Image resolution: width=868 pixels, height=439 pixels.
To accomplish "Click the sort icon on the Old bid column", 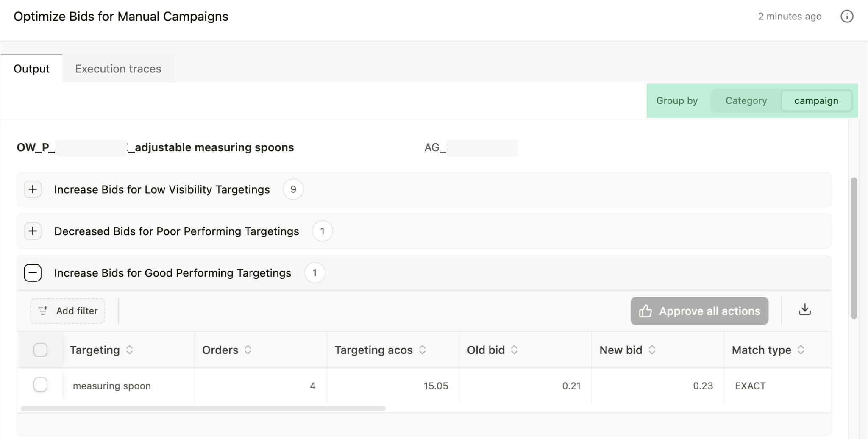I will [x=515, y=350].
